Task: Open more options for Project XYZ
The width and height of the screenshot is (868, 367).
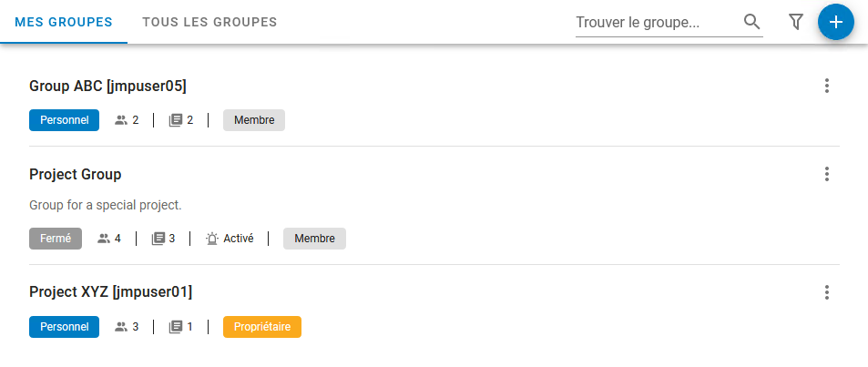Action: tap(827, 292)
